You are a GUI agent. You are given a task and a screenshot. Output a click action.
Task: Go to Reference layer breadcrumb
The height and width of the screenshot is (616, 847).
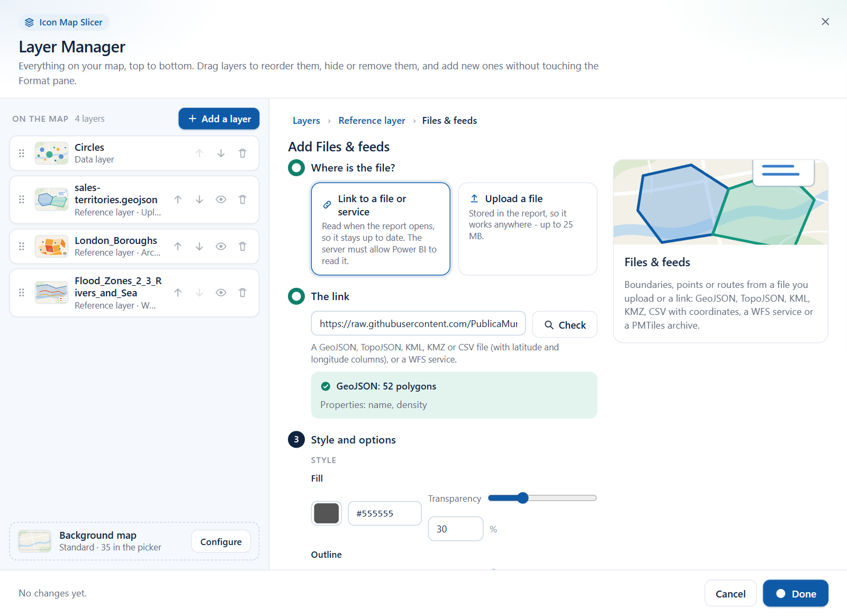pos(372,121)
